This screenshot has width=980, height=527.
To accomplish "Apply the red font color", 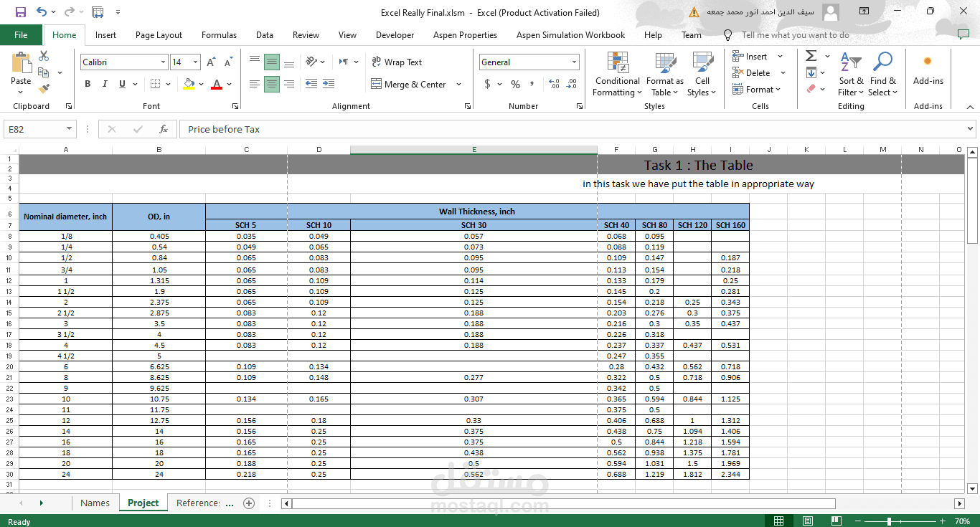I will click(217, 84).
